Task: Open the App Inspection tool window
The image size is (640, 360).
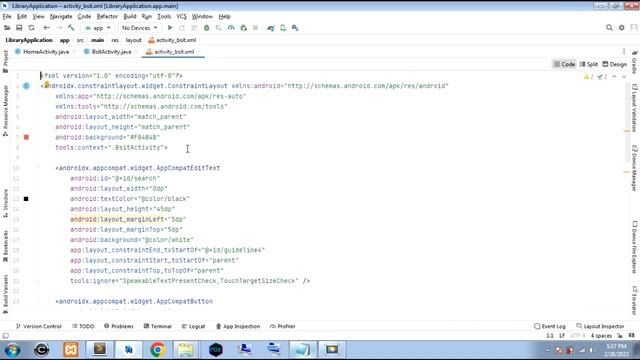Action: click(238, 326)
